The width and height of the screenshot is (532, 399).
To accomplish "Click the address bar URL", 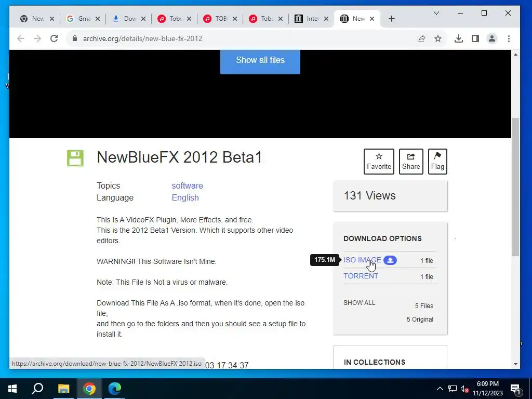I will (142, 38).
